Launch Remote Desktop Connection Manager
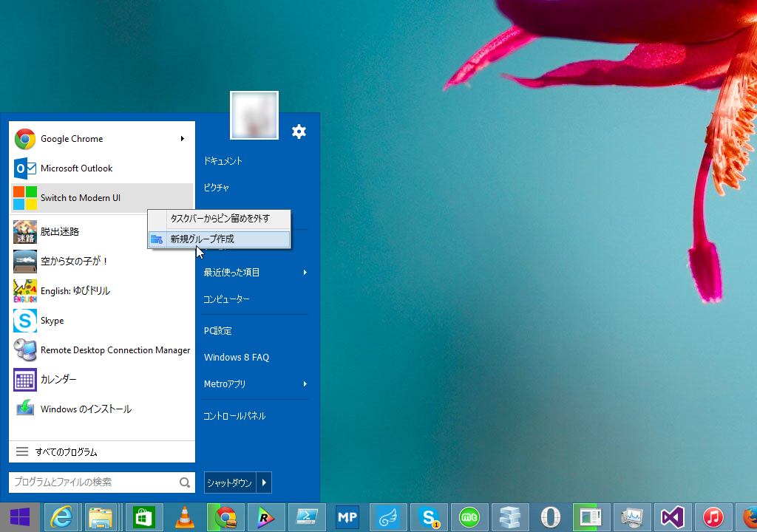 point(101,350)
